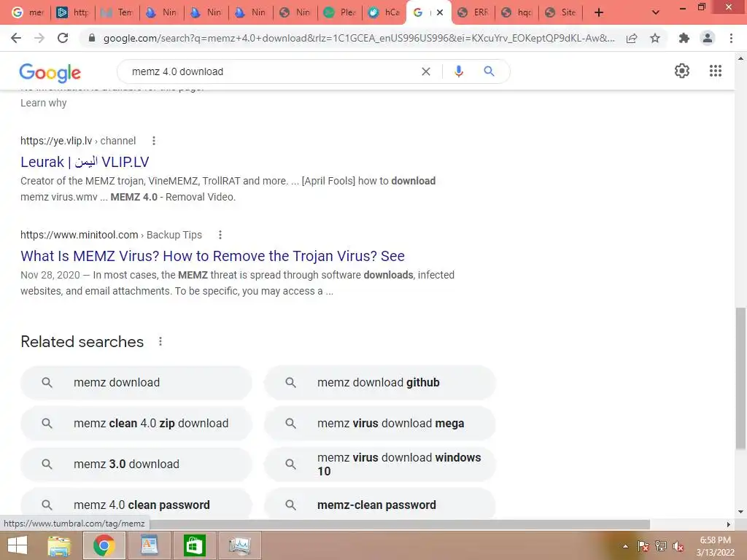Close the active Google search tab
The height and width of the screenshot is (560, 747).
[x=440, y=12]
